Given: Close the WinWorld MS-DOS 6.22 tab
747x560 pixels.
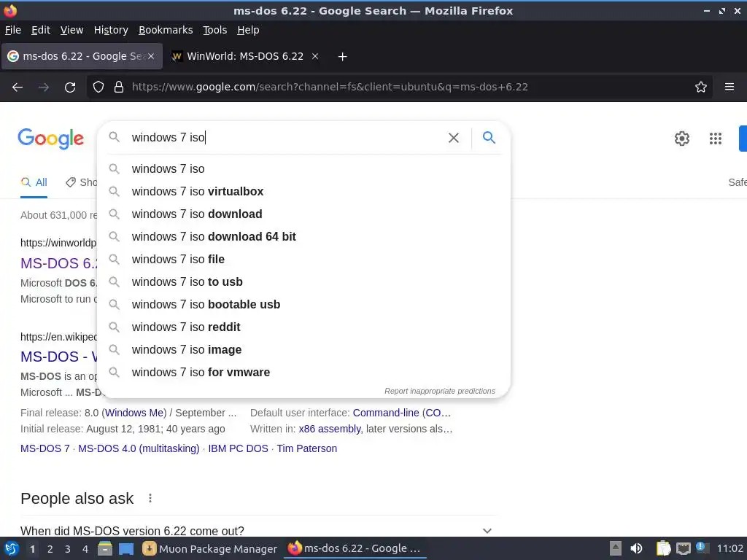Looking at the screenshot, I should (x=315, y=56).
